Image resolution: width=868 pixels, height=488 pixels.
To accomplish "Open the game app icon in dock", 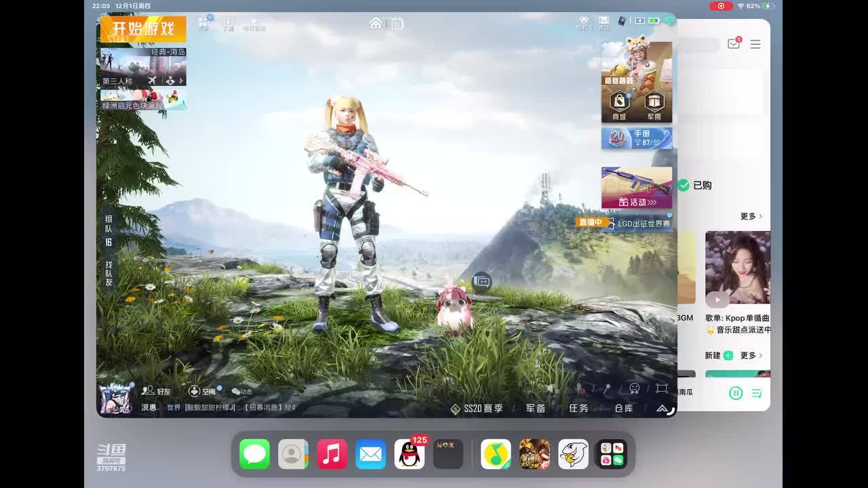I will pyautogui.click(x=535, y=454).
